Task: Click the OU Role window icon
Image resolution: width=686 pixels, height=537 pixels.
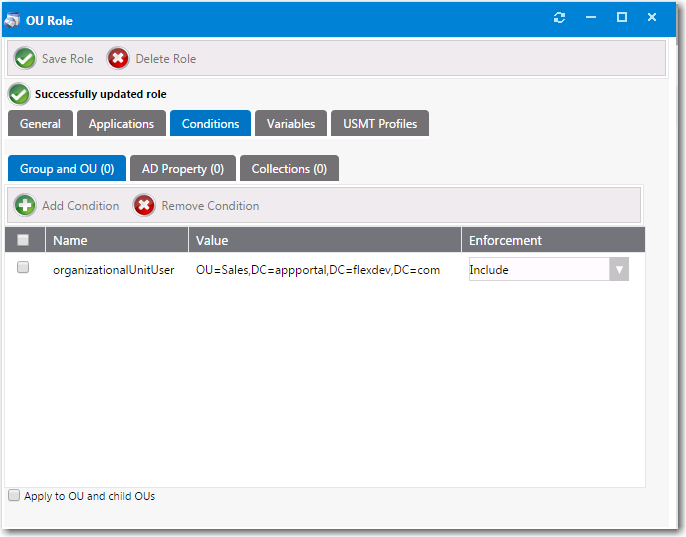Action: 13,20
